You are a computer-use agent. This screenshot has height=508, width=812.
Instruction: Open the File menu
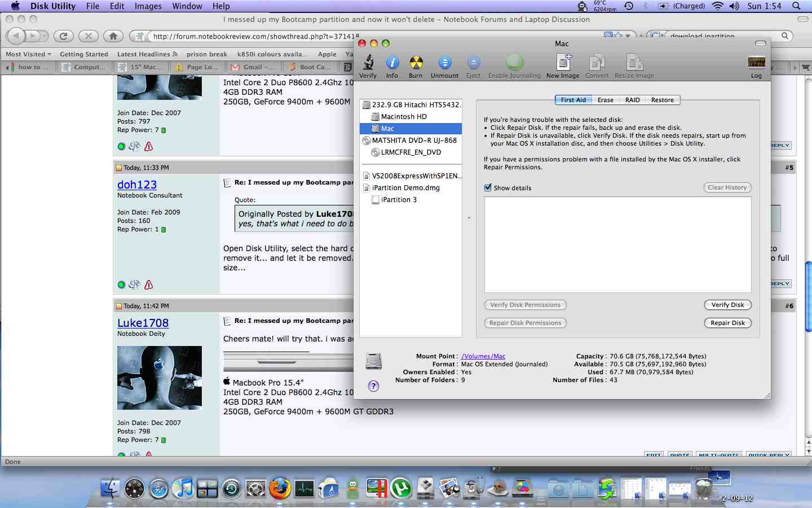[92, 6]
